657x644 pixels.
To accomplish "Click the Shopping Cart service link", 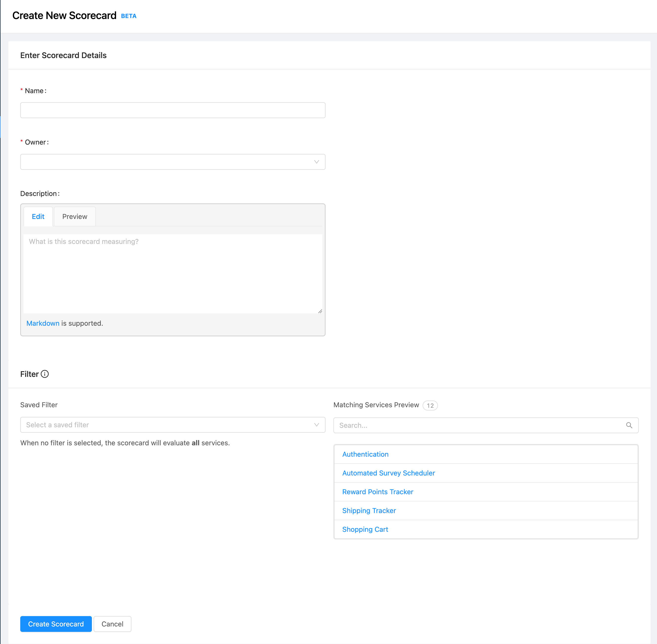I will (365, 529).
